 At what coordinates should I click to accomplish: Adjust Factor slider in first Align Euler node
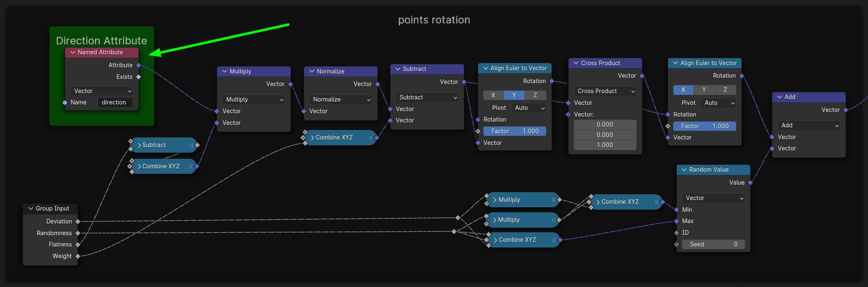pyautogui.click(x=515, y=131)
